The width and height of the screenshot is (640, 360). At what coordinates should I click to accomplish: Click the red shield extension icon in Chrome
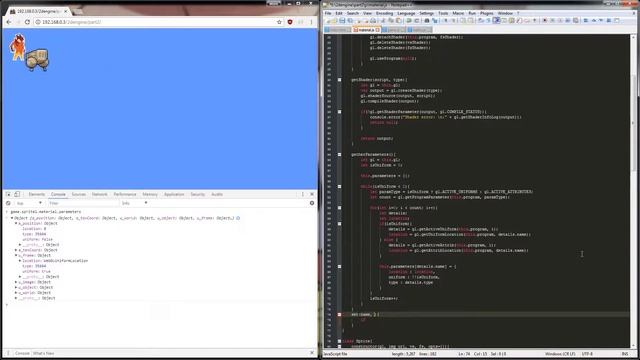(x=290, y=22)
